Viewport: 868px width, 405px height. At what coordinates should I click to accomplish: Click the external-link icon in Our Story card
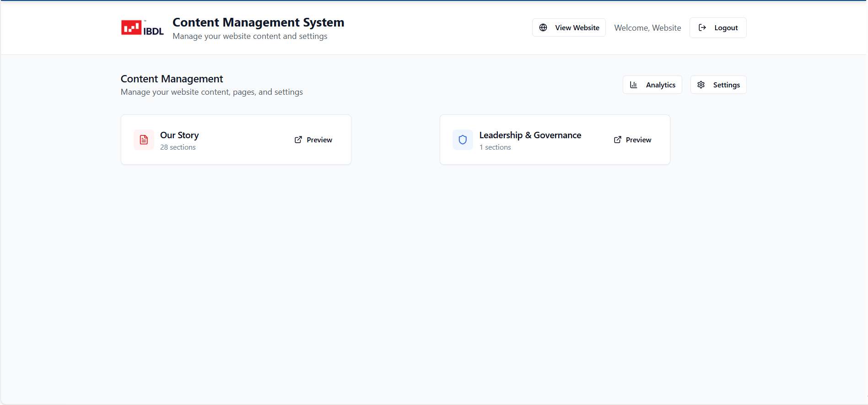pos(298,140)
